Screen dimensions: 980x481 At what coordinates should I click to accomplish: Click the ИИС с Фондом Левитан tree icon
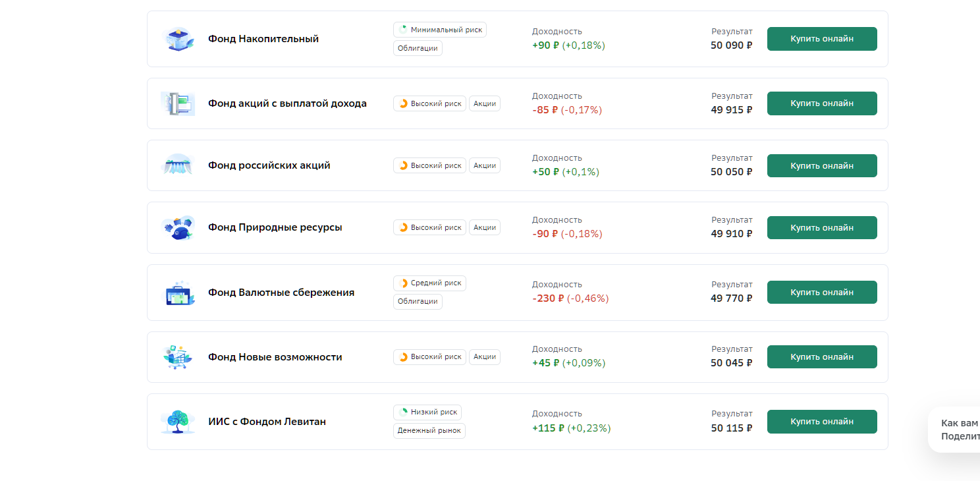(178, 422)
